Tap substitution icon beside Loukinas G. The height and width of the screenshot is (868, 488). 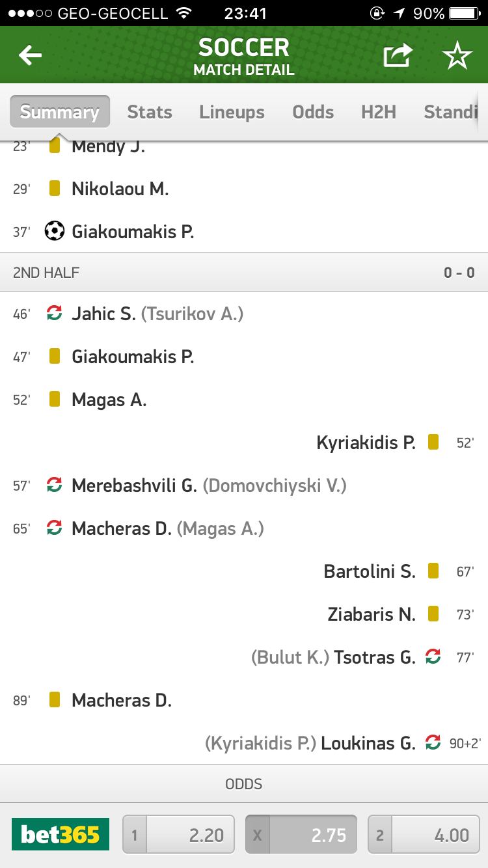(x=433, y=742)
